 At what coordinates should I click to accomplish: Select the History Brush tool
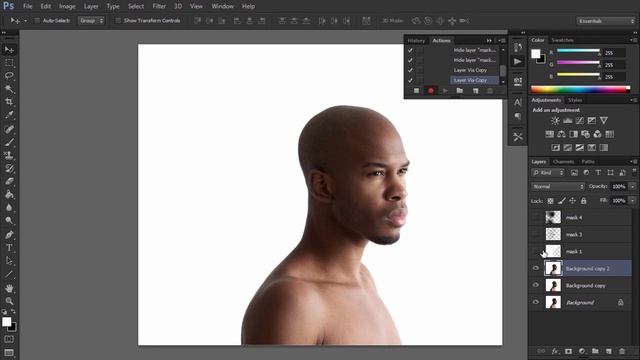point(9,169)
